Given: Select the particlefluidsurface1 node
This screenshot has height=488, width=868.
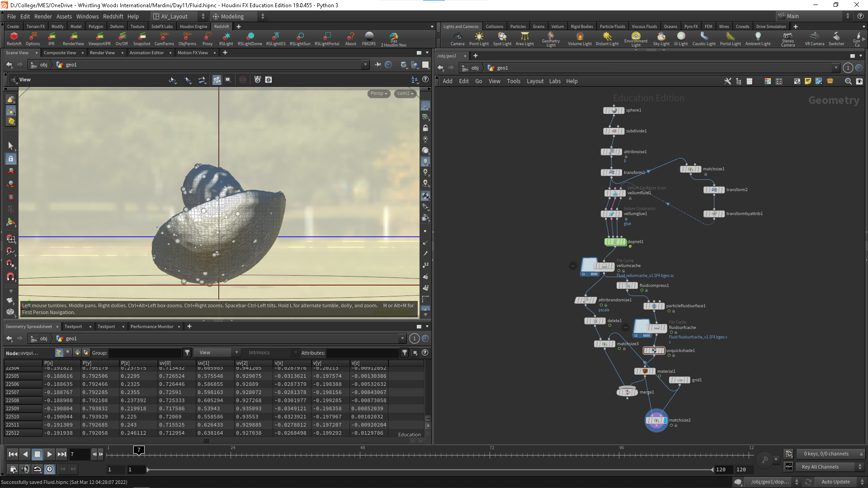Looking at the screenshot, I should [x=654, y=306].
